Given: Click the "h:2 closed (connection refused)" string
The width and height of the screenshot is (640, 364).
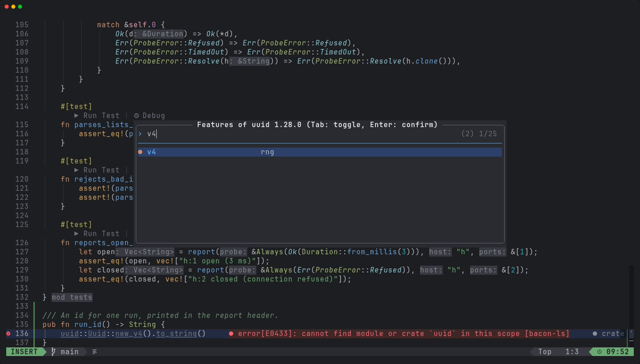Looking at the screenshot, I should pos(263,279).
